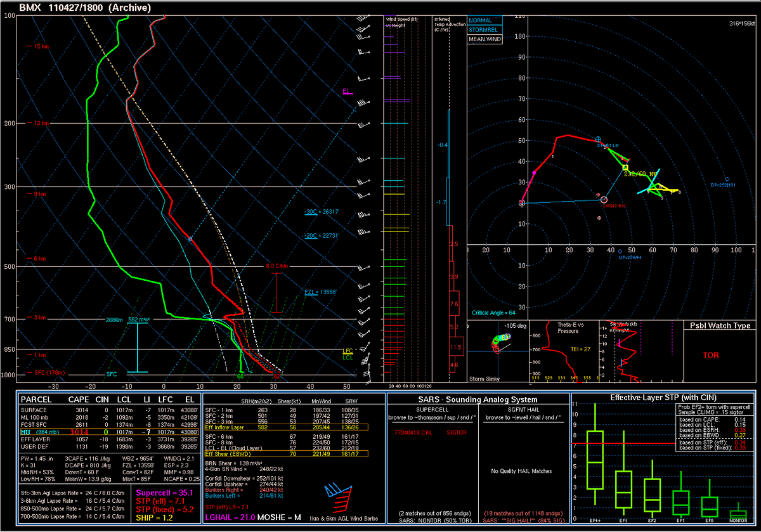Image resolution: width=761 pixels, height=532 pixels.
Task: Select MEAN WIND hodograph mode
Action: tap(485, 39)
